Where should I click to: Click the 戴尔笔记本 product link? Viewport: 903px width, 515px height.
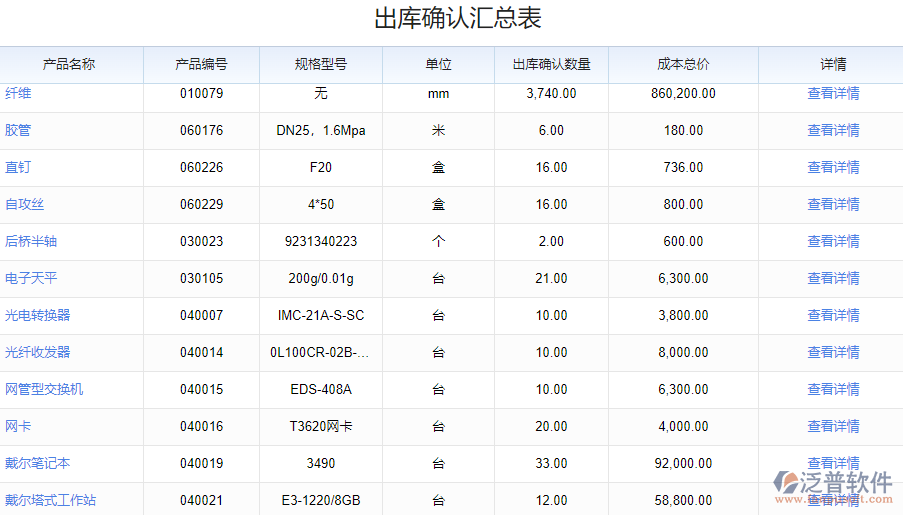click(x=38, y=463)
